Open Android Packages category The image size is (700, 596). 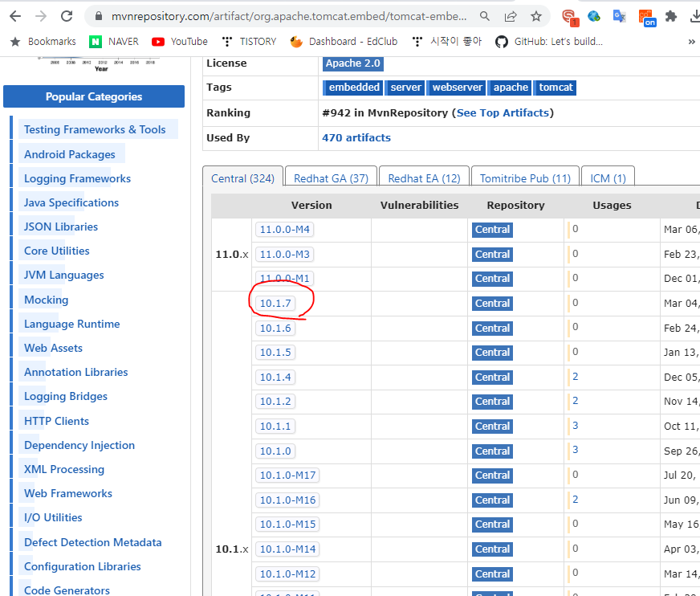70,154
